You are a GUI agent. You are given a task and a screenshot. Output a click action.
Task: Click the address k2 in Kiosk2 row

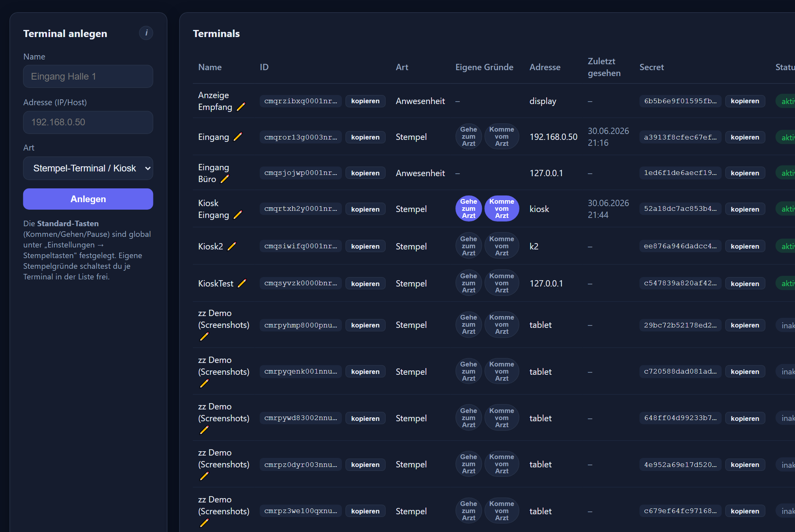coord(534,246)
